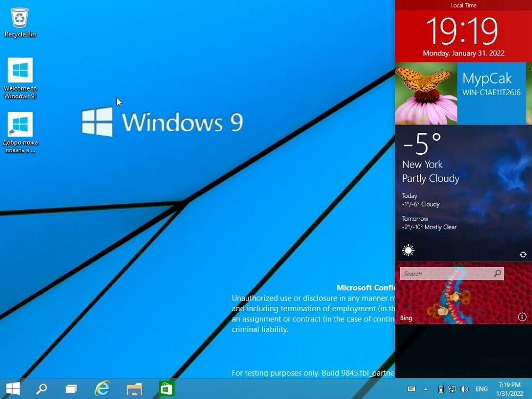Screen dimensions: 532x399
Task: Select the New York weather location text
Action: tap(422, 164)
